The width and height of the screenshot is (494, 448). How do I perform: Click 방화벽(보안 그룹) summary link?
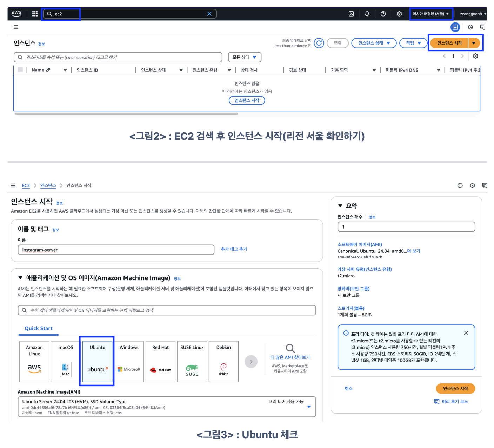(353, 289)
